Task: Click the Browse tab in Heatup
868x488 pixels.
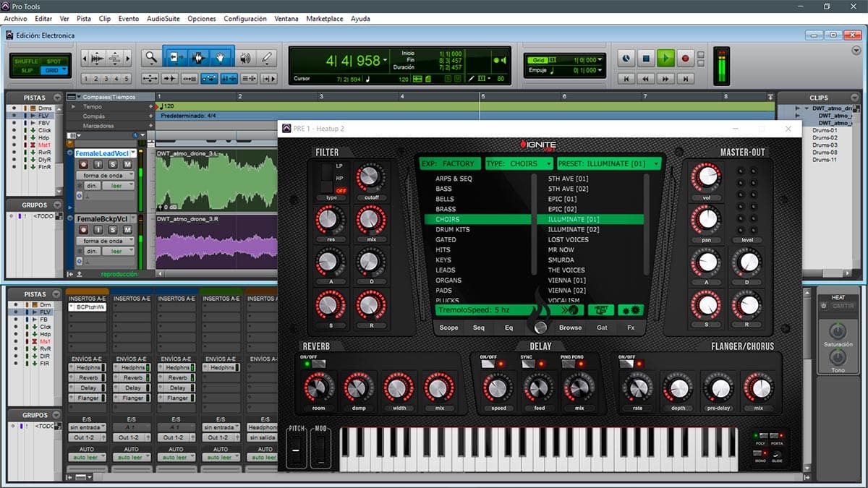Action: pos(570,328)
